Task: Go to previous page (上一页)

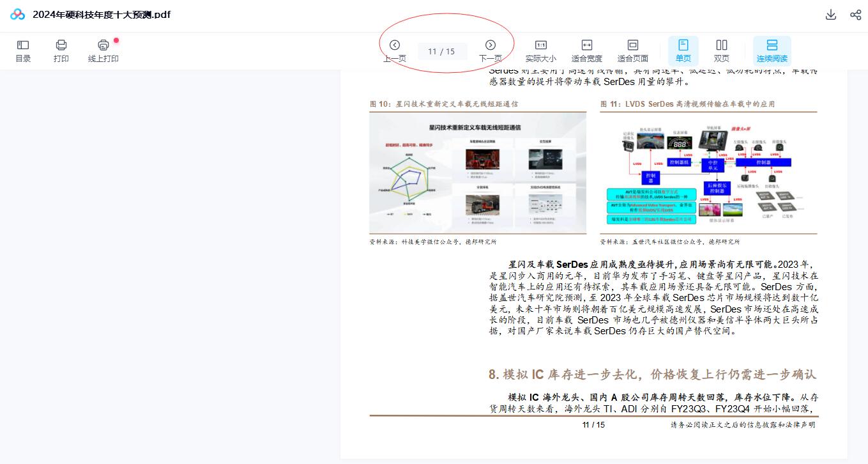Action: (x=395, y=45)
